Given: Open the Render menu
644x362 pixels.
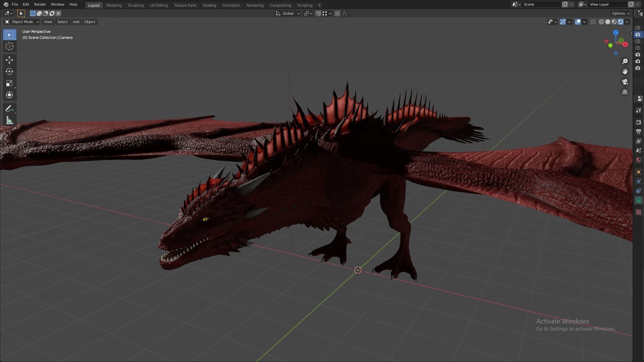Looking at the screenshot, I should 40,4.
